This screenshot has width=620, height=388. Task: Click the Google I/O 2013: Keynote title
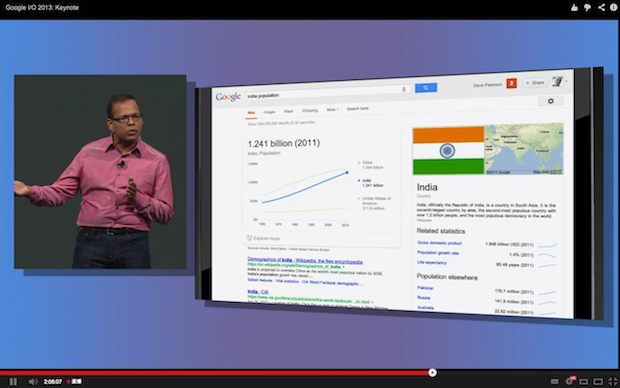tap(42, 8)
